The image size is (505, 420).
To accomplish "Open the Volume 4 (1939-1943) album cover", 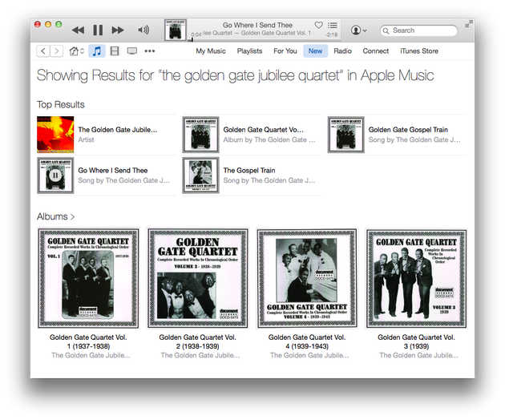I will [x=307, y=278].
